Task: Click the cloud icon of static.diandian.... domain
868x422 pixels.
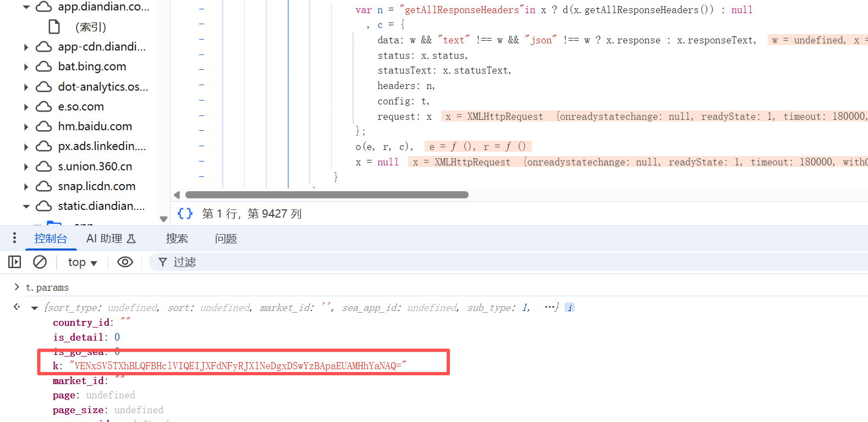Action: pos(44,206)
